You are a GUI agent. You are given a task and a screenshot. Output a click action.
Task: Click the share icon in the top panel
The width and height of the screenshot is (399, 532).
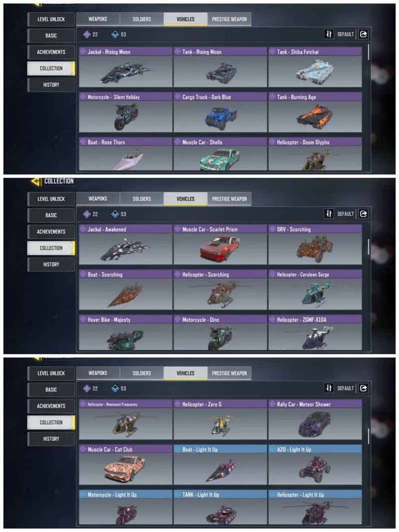pyautogui.click(x=364, y=34)
